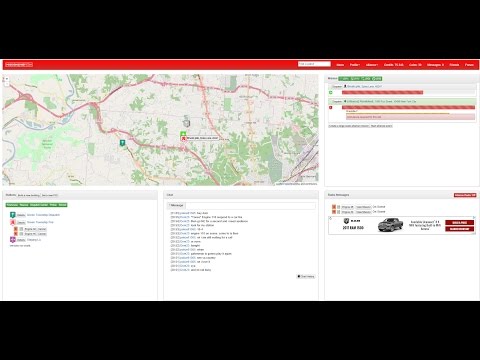Screen dimensions: 480x360
Task: Click the red fire station icon in the building list
Action: pos(13,222)
